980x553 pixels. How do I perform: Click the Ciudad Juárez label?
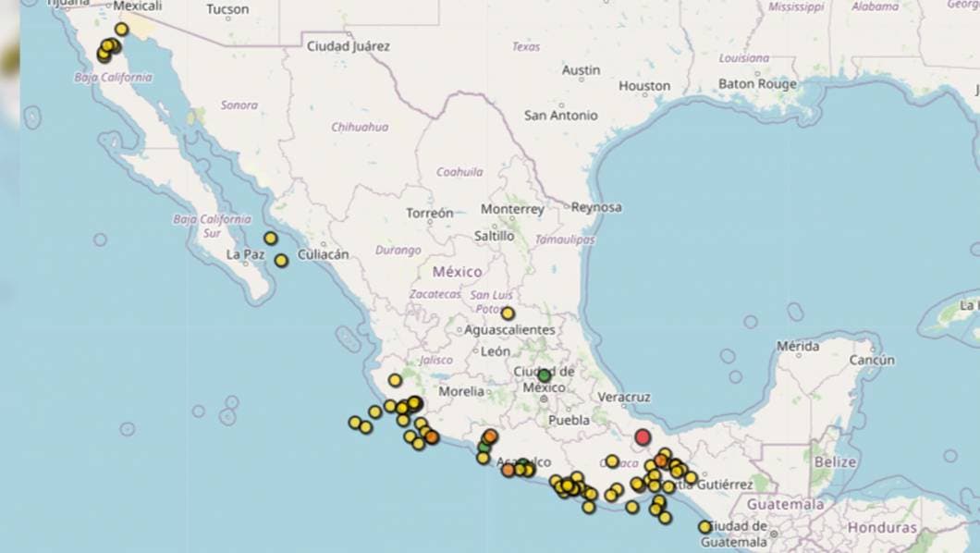pyautogui.click(x=349, y=46)
